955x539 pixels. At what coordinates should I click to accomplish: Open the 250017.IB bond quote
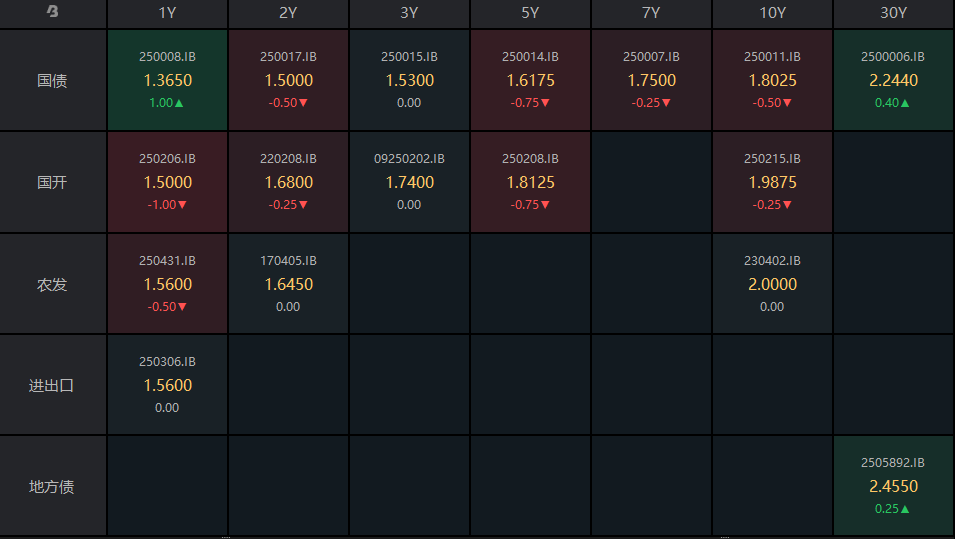288,80
